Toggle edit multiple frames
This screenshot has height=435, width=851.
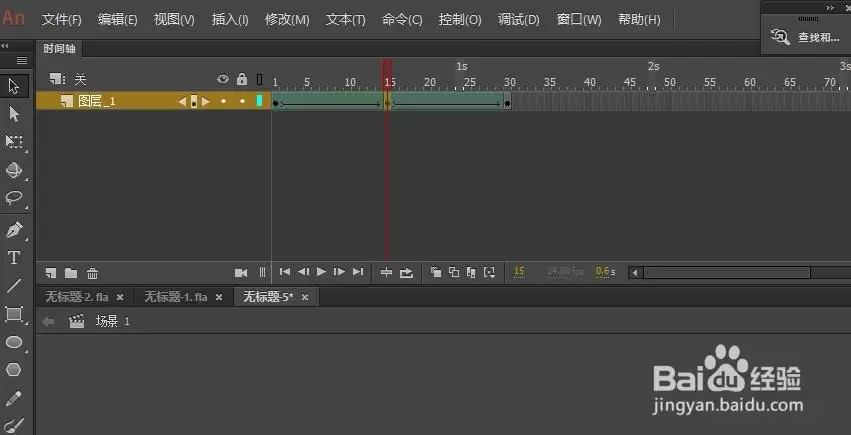[x=471, y=272]
